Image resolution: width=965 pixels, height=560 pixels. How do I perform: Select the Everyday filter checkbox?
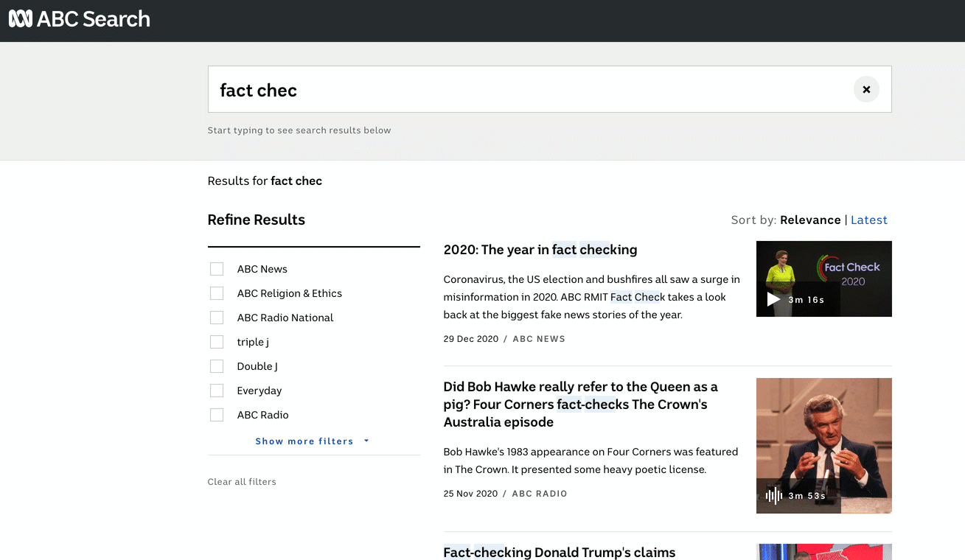pos(217,391)
